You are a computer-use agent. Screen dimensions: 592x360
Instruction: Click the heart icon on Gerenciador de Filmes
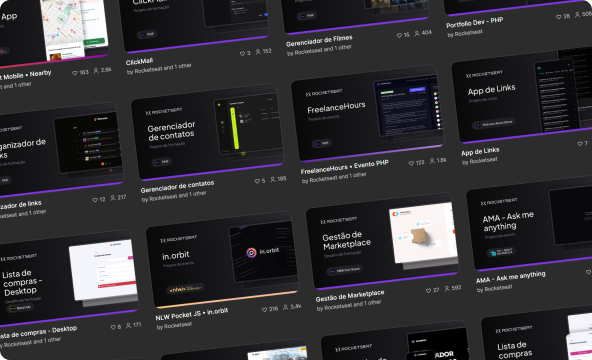399,35
